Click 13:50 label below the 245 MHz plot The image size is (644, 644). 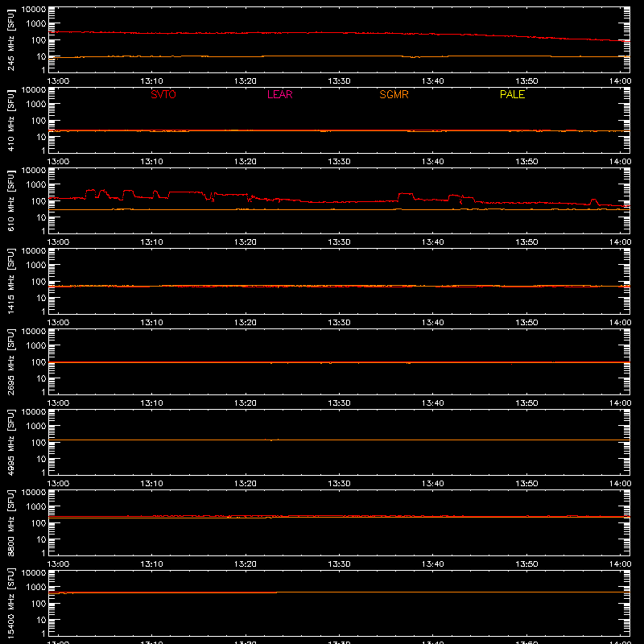[x=526, y=81]
